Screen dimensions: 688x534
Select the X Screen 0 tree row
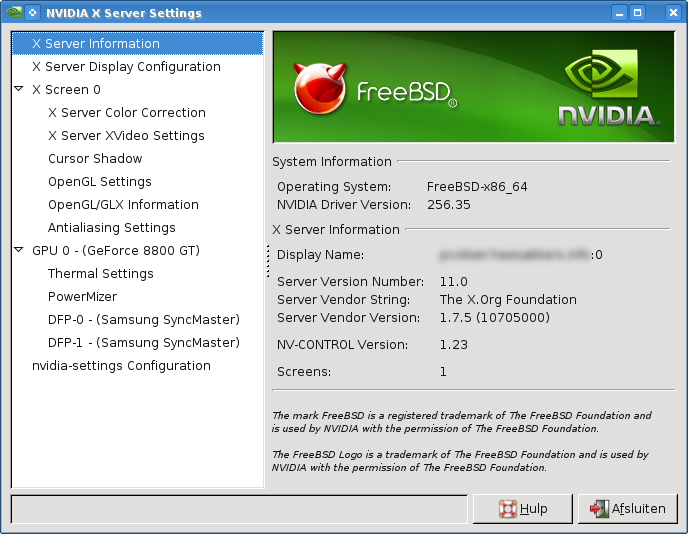pos(66,90)
